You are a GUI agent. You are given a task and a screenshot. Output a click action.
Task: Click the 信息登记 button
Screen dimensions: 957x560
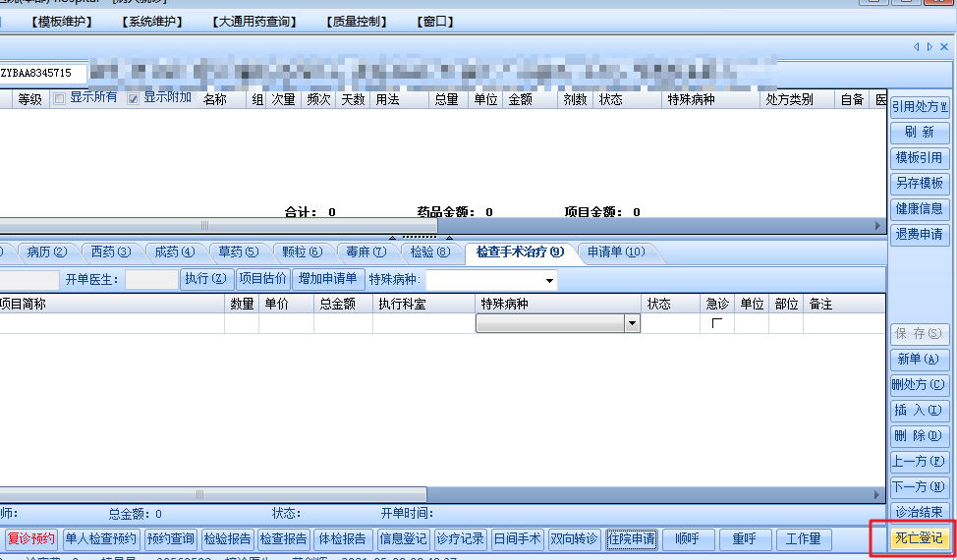tap(403, 539)
